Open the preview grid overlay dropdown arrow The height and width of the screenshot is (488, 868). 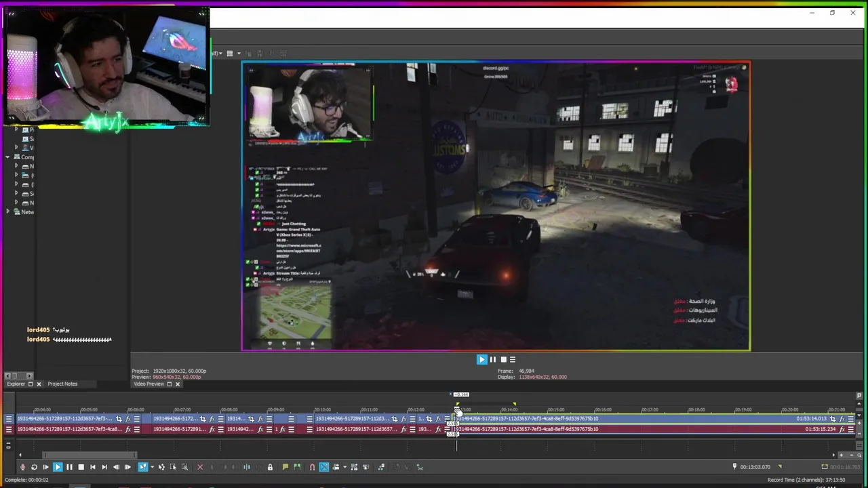[239, 54]
